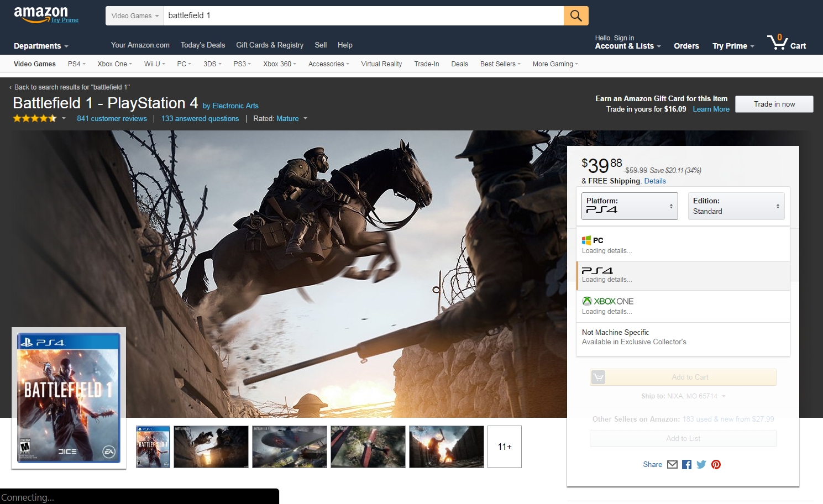The width and height of the screenshot is (823, 504).
Task: Open the Orders page
Action: pos(686,46)
